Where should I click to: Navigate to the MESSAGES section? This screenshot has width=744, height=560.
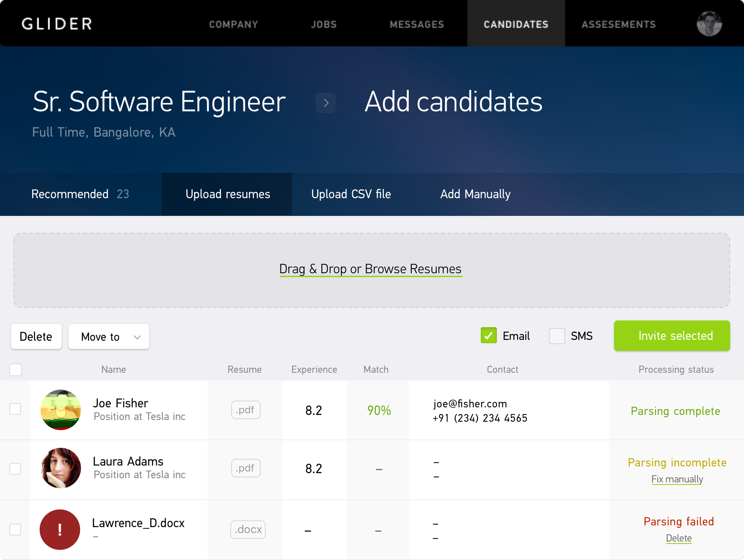point(417,24)
